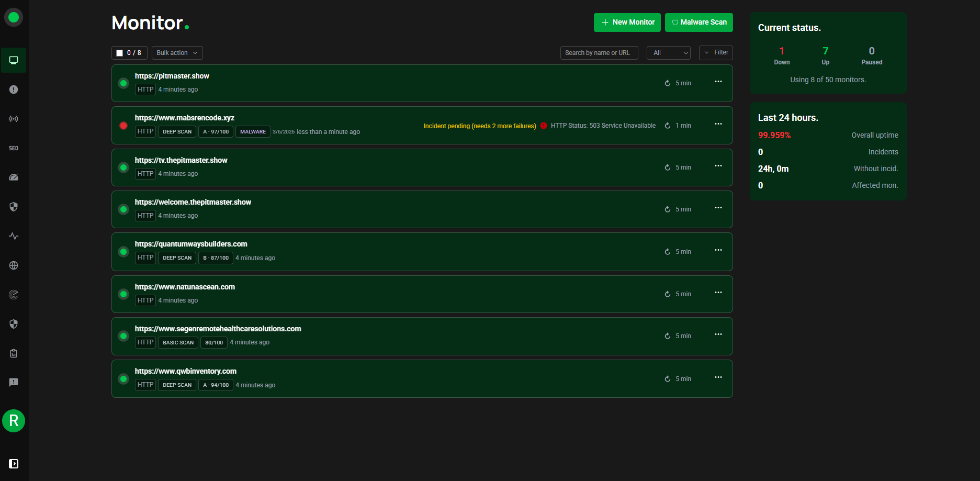Open the R profile avatar menu
980x481 pixels.
[x=14, y=421]
